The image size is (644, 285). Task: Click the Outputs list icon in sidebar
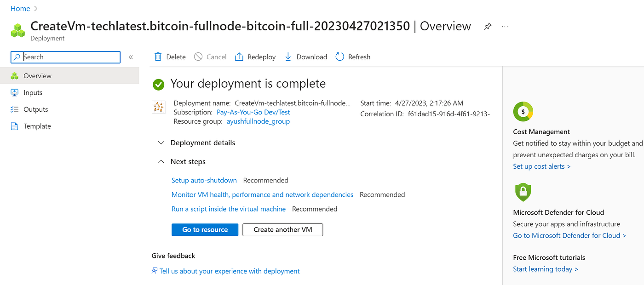15,109
